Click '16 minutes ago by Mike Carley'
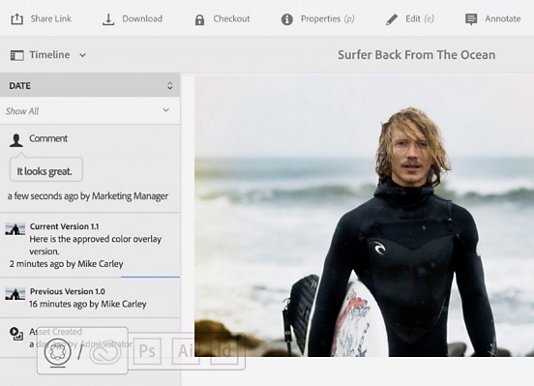Screen dimensions: 534x386 click(x=88, y=304)
